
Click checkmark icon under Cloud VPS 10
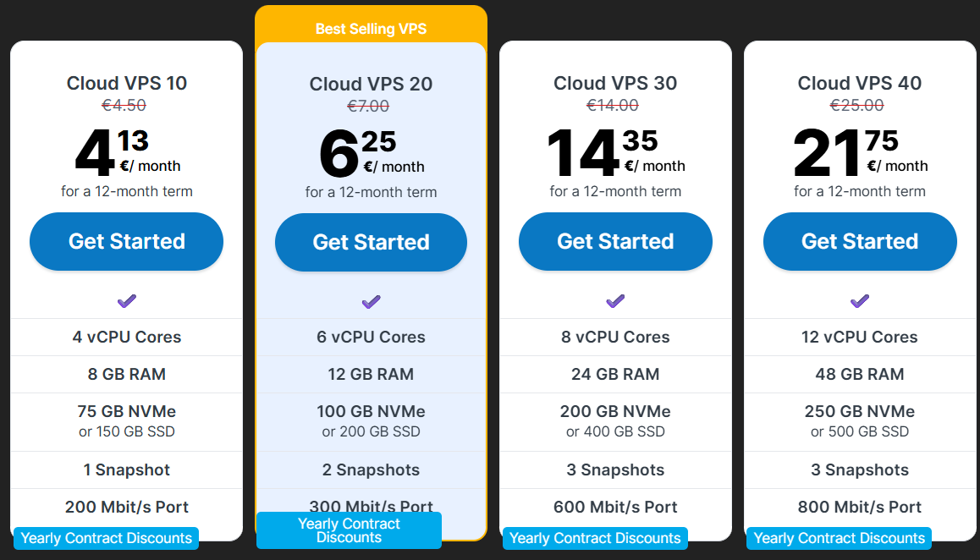click(x=127, y=300)
